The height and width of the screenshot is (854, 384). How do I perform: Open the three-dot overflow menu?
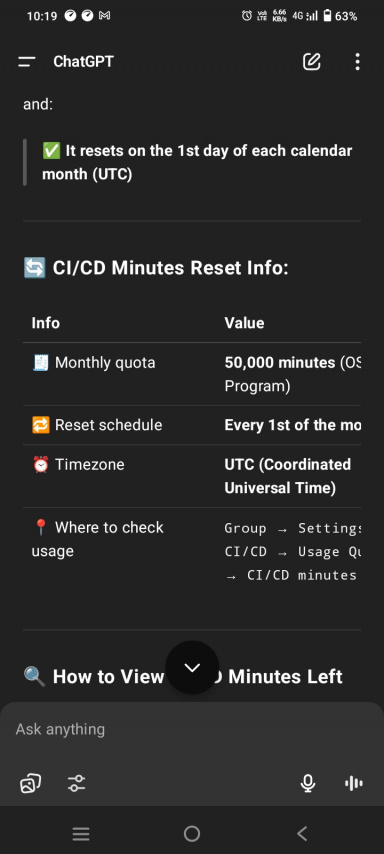tap(357, 62)
